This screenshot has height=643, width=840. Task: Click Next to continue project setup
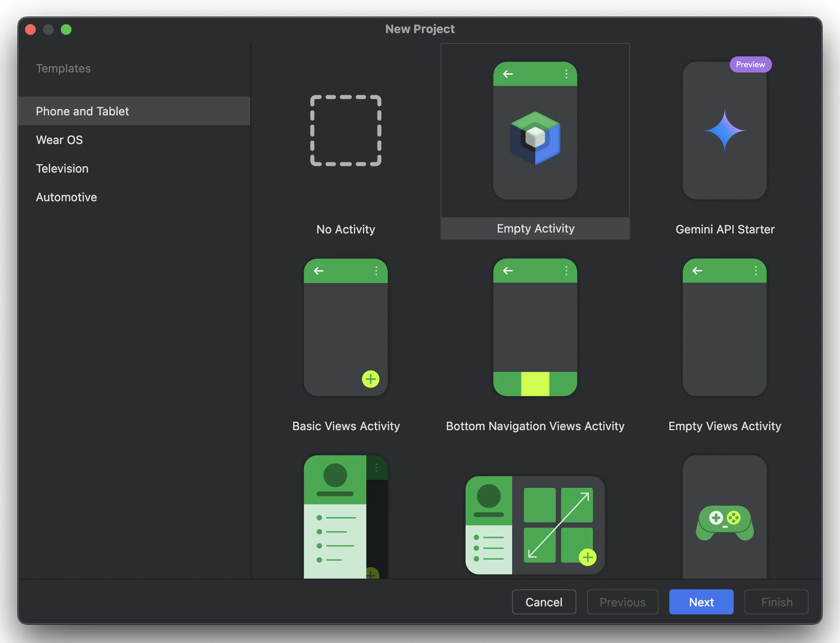[701, 602]
